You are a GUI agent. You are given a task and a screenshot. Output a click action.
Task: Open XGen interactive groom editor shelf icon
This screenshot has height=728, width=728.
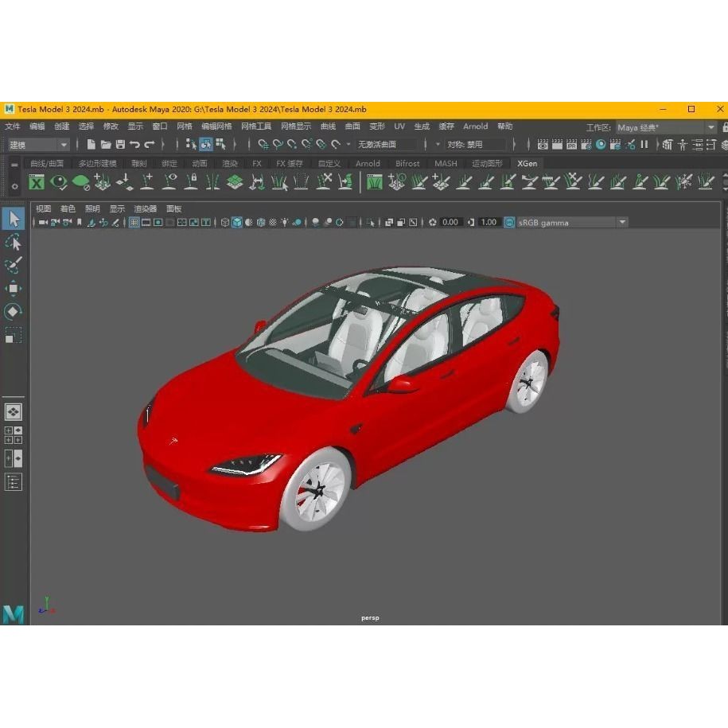[374, 182]
